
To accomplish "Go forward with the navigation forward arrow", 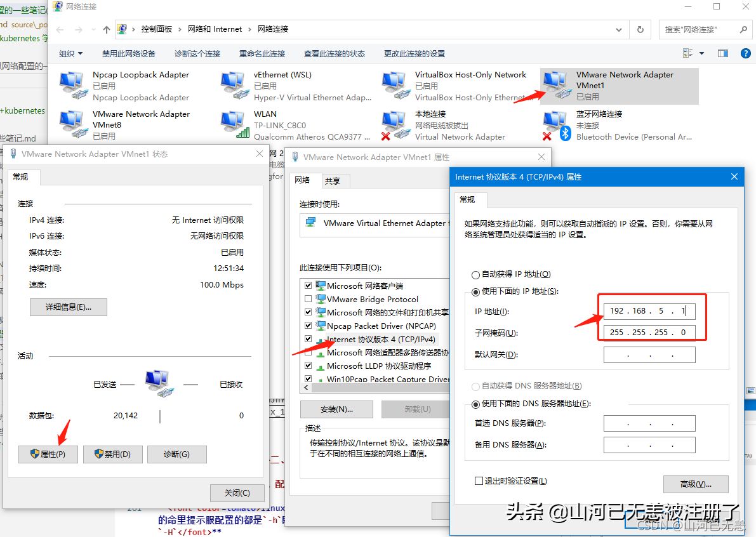I will point(79,29).
